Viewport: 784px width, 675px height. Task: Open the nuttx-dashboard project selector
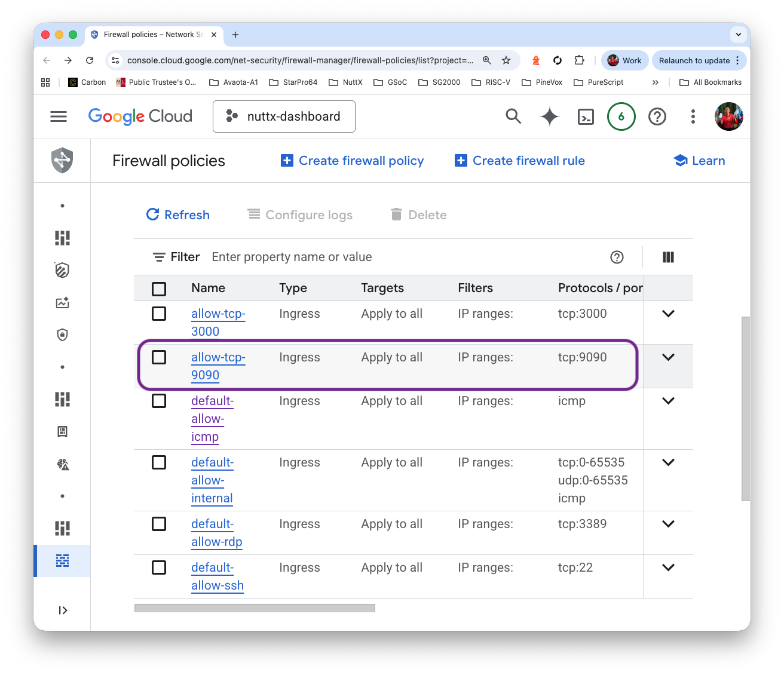click(x=284, y=116)
